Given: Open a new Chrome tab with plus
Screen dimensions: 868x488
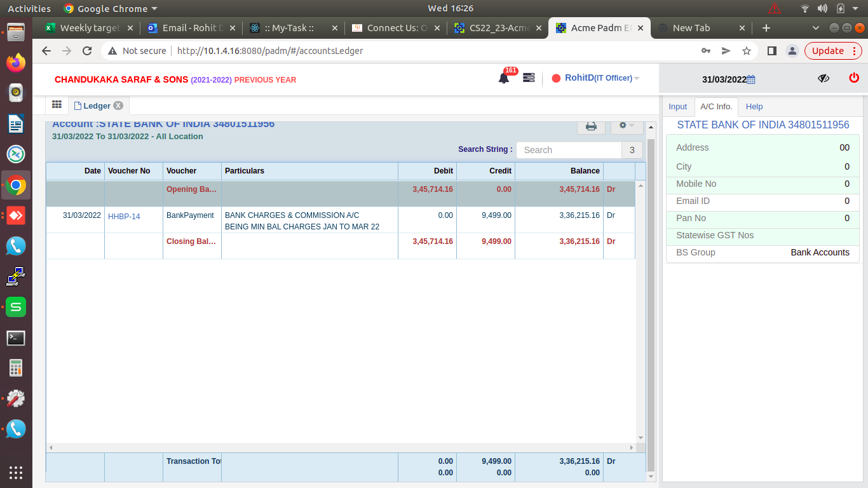Looking at the screenshot, I should pos(766,28).
